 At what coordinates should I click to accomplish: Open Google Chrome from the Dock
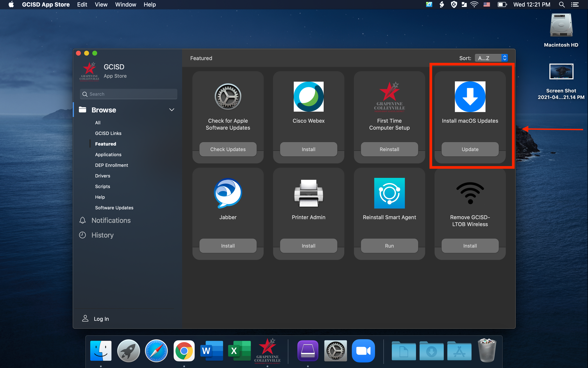tap(184, 351)
